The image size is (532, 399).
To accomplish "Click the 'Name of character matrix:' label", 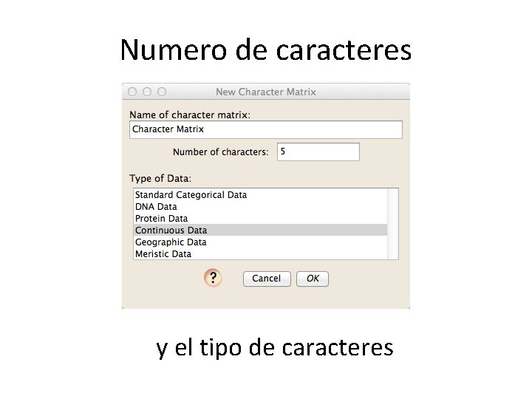I will (190, 115).
